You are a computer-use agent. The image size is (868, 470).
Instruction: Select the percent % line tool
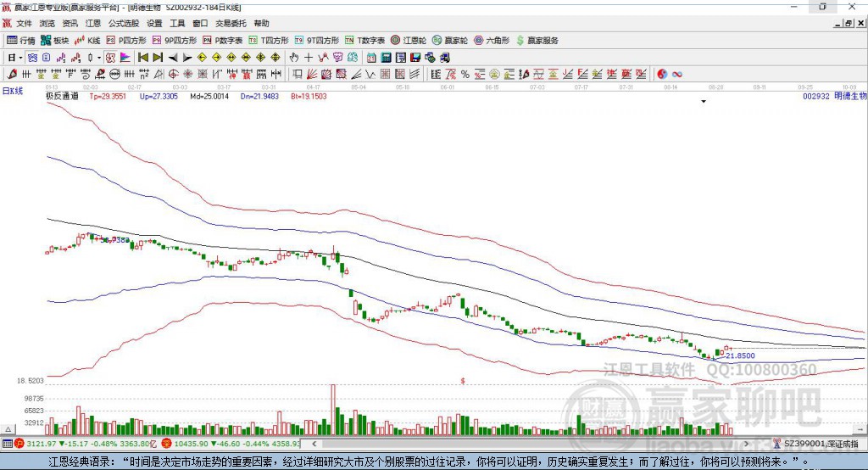point(465,75)
